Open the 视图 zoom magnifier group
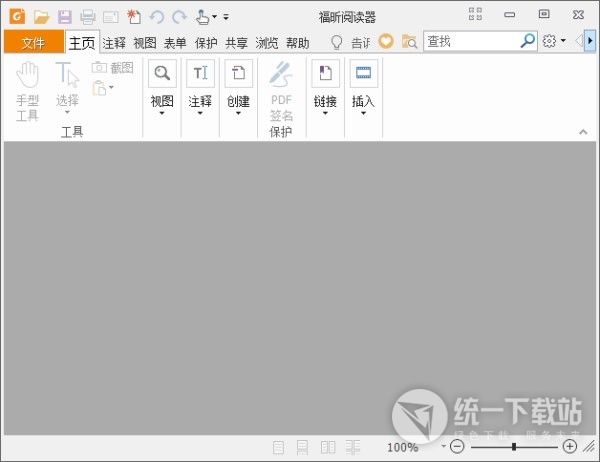Viewport: 600px width, 462px height. 162,88
